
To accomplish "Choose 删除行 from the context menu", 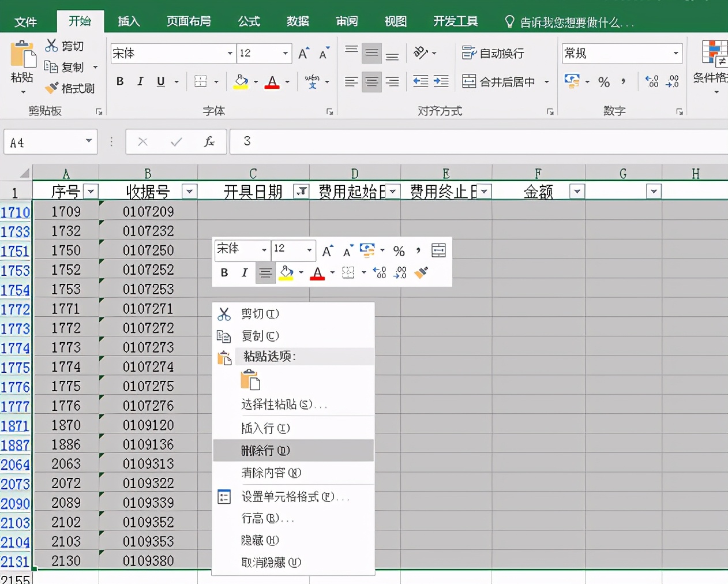I will (x=265, y=450).
